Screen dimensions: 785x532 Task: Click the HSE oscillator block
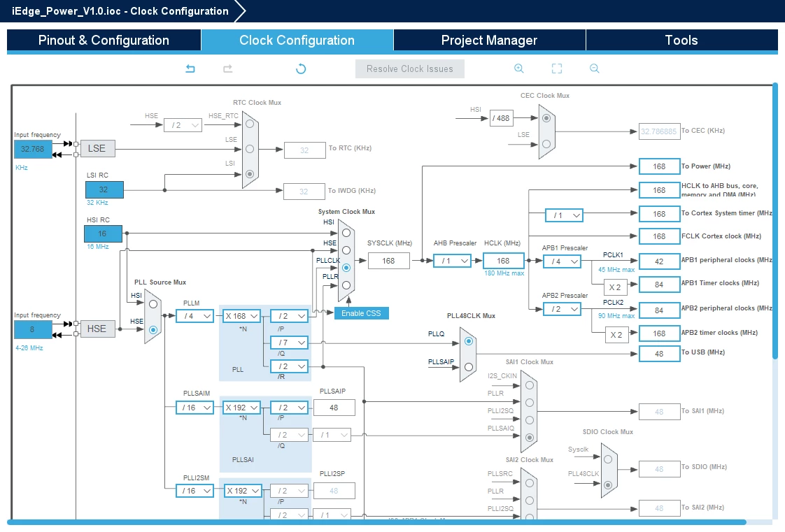(x=98, y=329)
